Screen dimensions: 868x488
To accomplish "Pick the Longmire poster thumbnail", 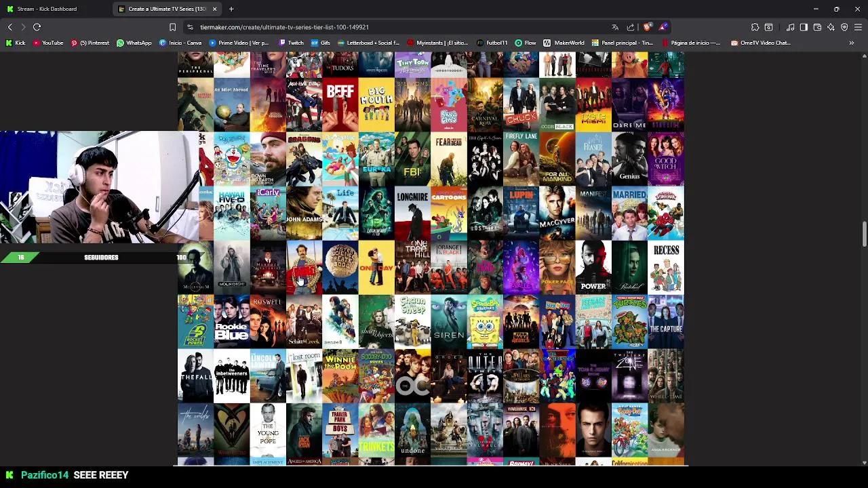I will pyautogui.click(x=412, y=213).
